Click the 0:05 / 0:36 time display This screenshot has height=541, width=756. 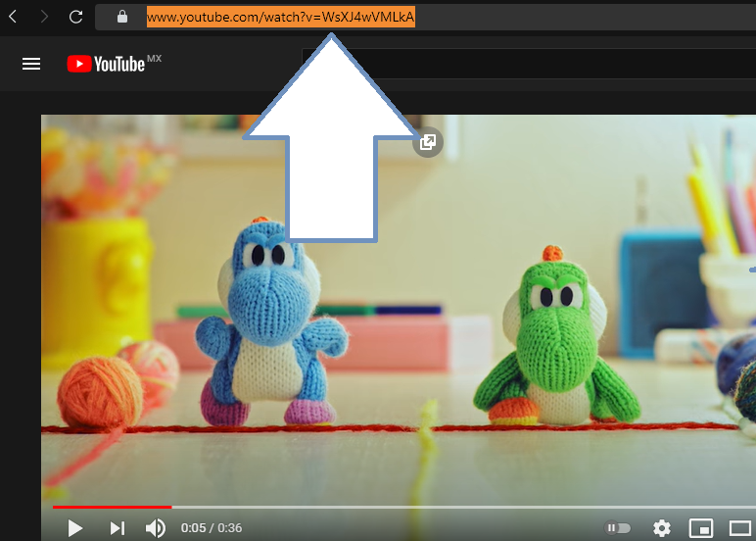pos(212,528)
